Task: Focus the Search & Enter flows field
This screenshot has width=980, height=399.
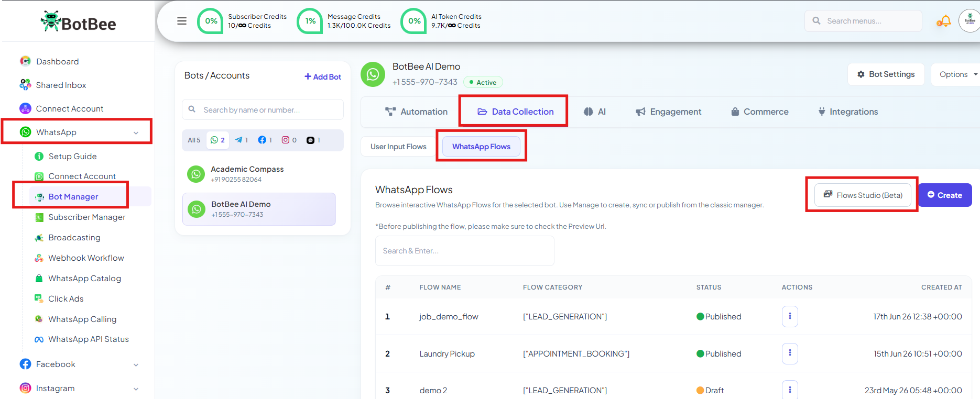Action: pos(464,251)
